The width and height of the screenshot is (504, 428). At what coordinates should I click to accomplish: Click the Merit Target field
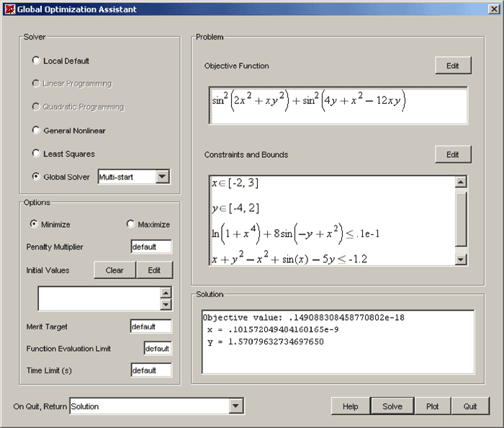[x=151, y=326]
